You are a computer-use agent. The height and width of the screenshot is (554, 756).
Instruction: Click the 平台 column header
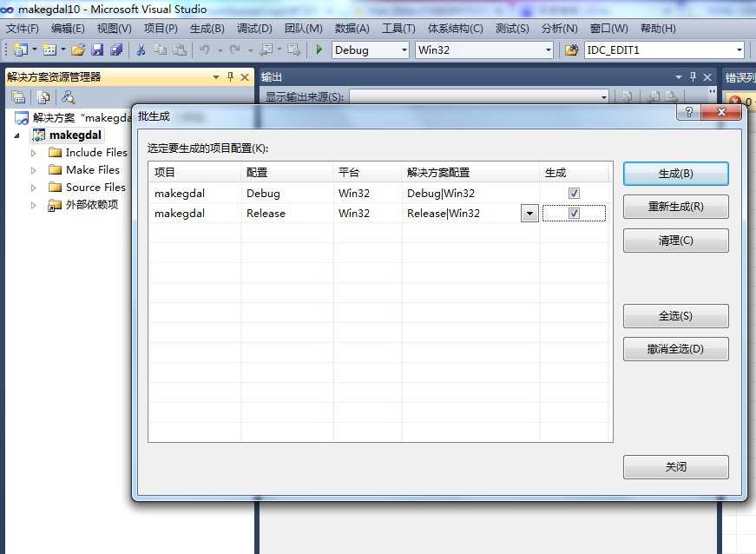(x=367, y=172)
